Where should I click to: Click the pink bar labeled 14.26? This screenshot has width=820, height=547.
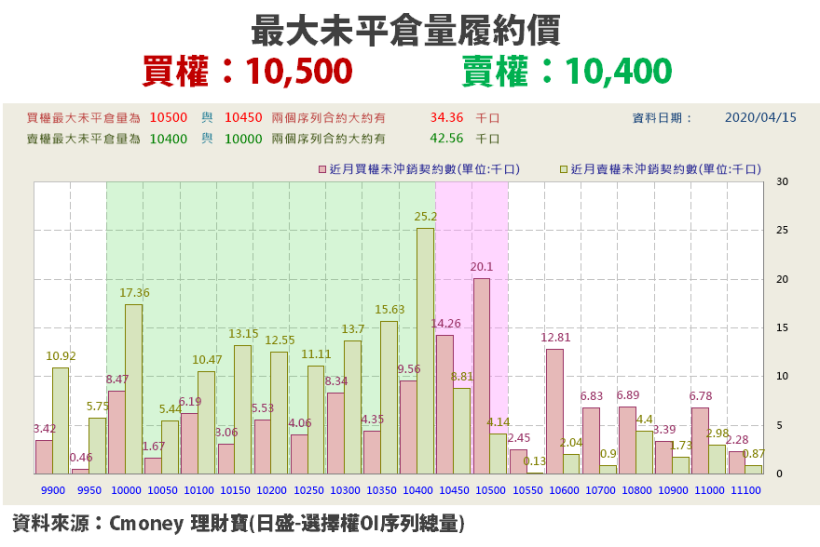pyautogui.click(x=445, y=404)
